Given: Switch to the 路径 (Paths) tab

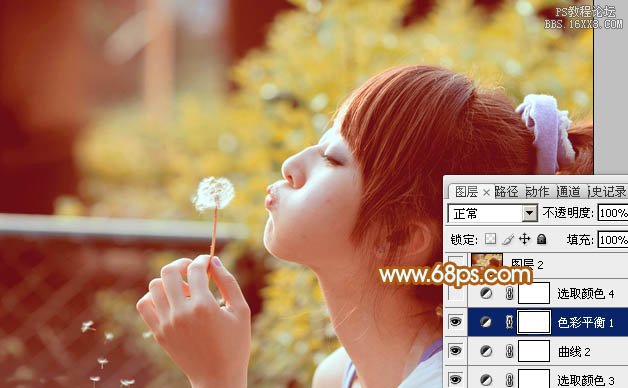Looking at the screenshot, I should pos(506,192).
